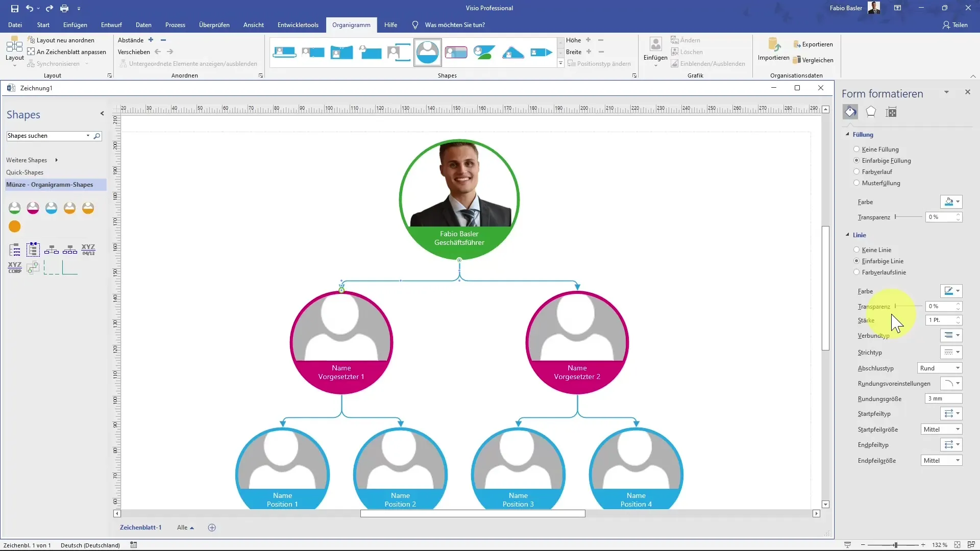
Task: Open Size & Properties tab in Form formatieren
Action: point(891,112)
